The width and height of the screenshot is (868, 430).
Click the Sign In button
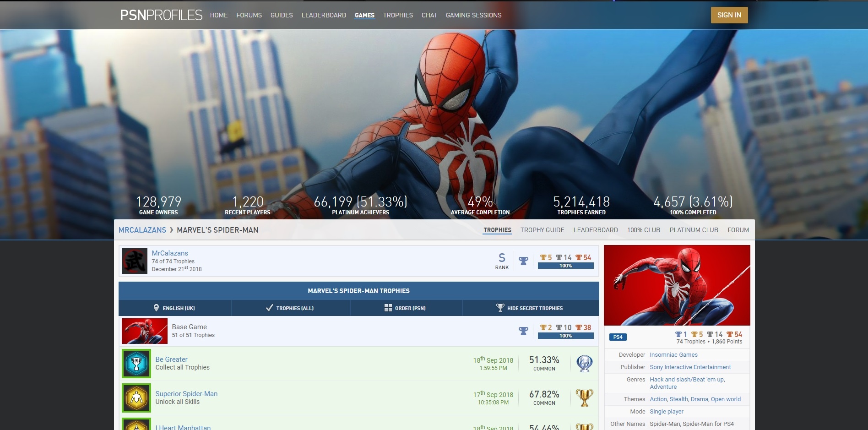click(x=729, y=15)
